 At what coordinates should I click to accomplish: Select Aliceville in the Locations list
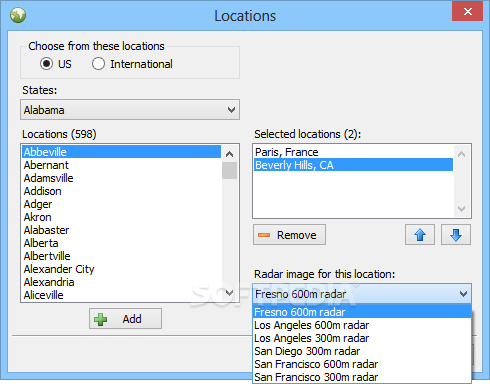click(x=121, y=295)
